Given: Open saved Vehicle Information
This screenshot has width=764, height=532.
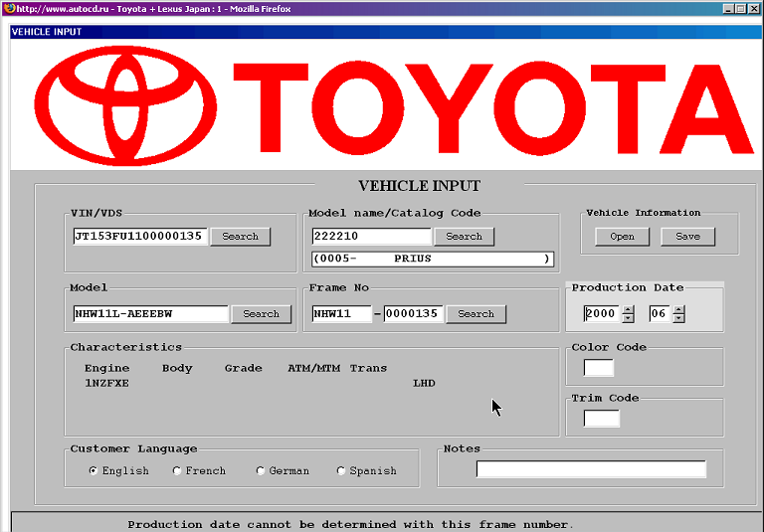Looking at the screenshot, I should (622, 237).
